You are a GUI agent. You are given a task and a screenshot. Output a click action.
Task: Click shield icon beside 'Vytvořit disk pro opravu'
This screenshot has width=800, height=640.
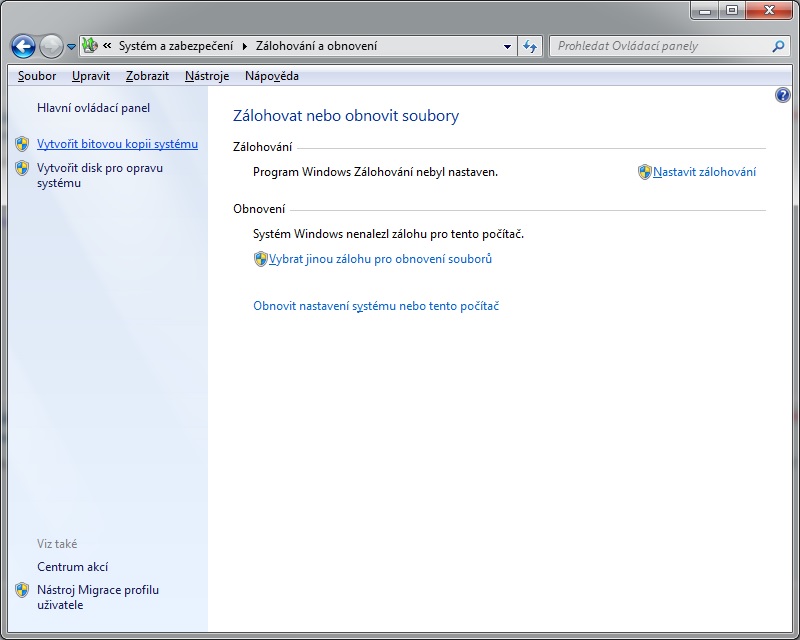(22, 168)
